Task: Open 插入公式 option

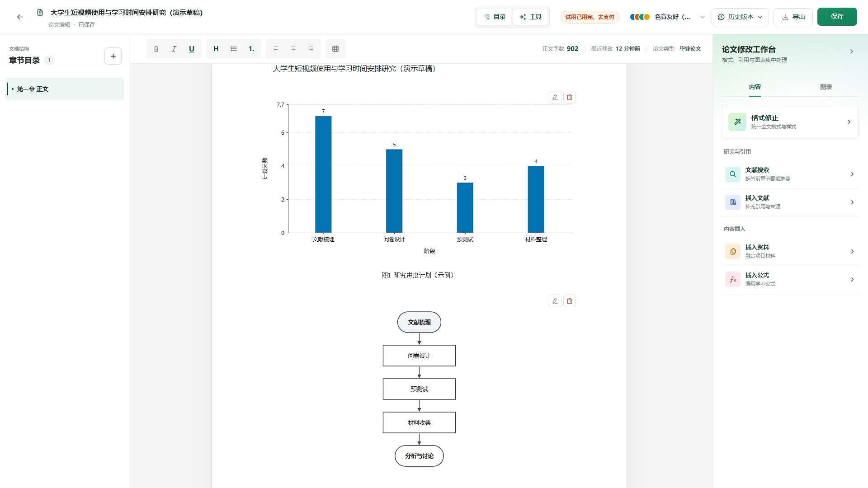Action: tap(790, 279)
